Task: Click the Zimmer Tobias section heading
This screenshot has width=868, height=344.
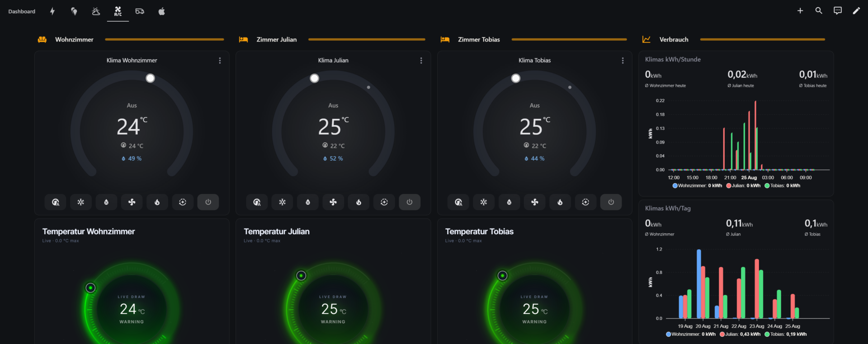Action: (x=479, y=40)
